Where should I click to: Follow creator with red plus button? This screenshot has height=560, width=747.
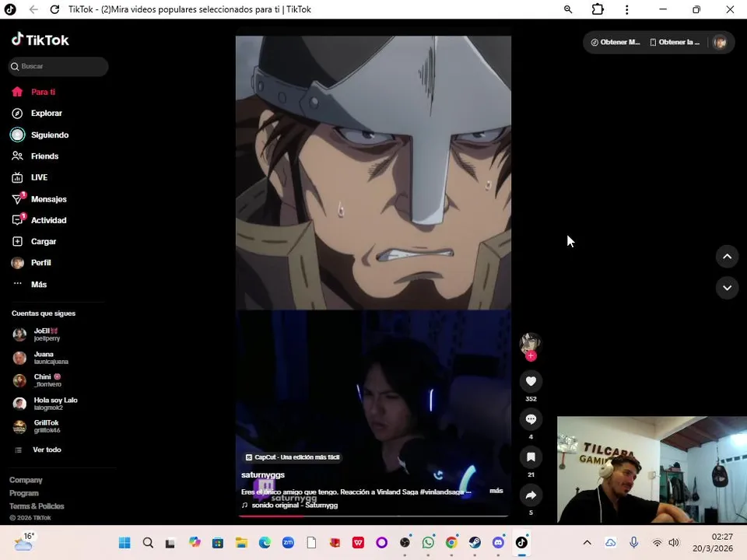pyautogui.click(x=531, y=355)
